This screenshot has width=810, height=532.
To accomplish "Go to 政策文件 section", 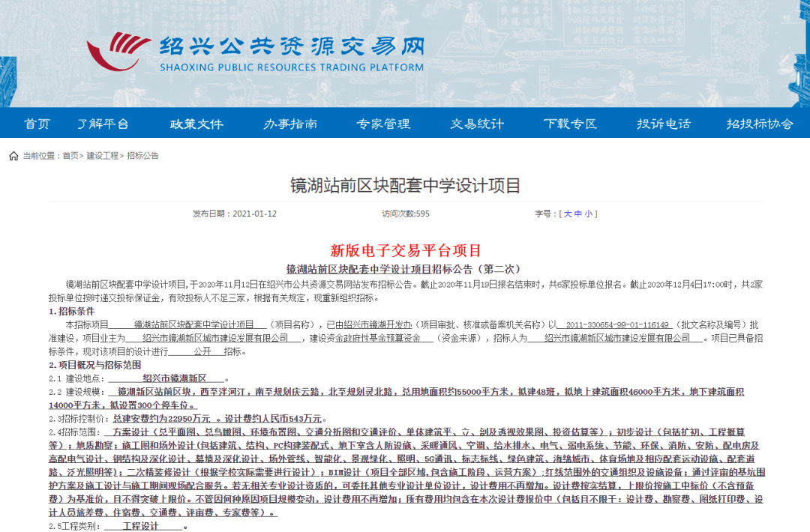I will pyautogui.click(x=196, y=124).
